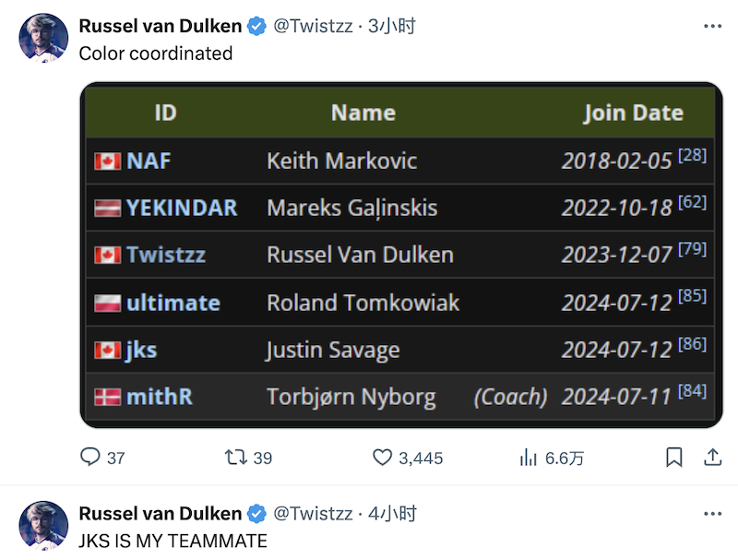The image size is (738, 560).
Task: Click the reply icon with 37 comments
Action: click(x=89, y=457)
